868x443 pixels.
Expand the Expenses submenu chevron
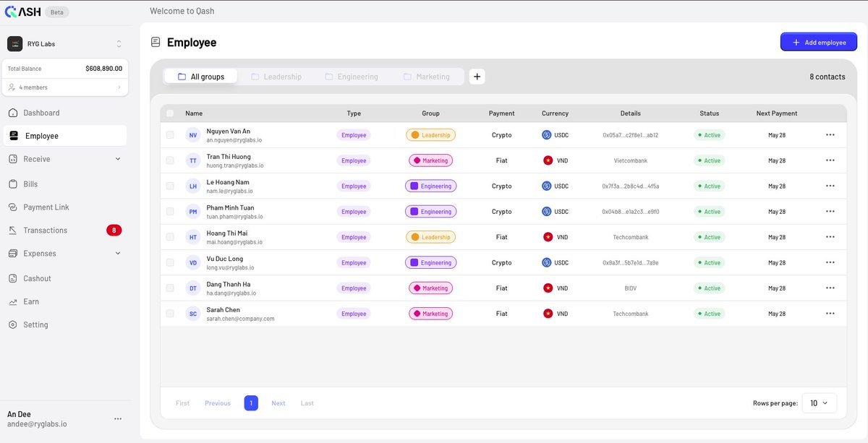coord(118,254)
